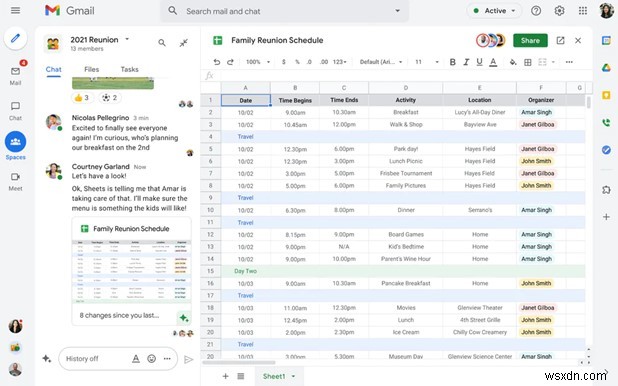Click the compose pencil button

click(15, 38)
